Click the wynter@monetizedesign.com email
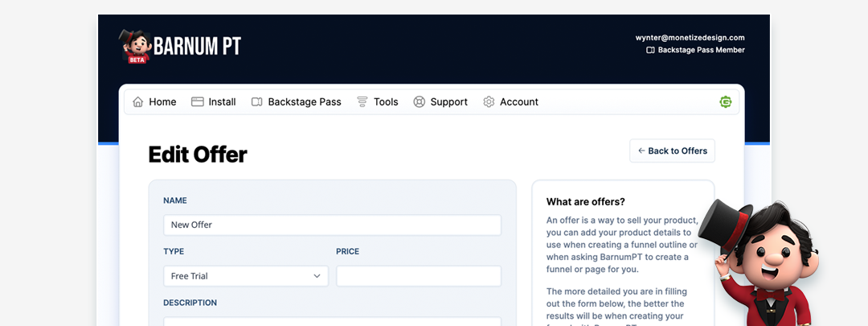The width and height of the screenshot is (868, 326). tap(690, 38)
